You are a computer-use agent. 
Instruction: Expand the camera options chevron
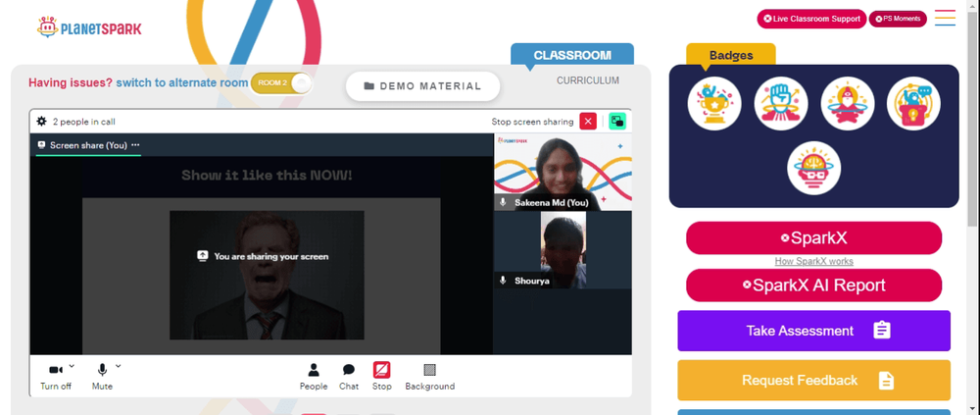tap(72, 366)
